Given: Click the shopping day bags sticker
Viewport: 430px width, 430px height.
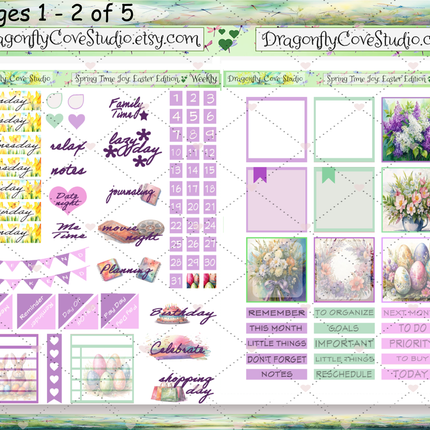Looking at the screenshot, I should coord(182,388).
